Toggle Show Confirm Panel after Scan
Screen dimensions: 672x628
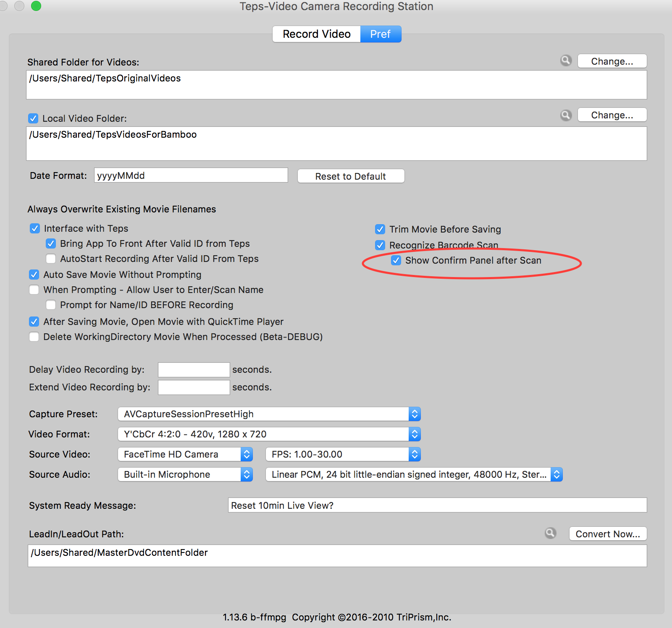point(396,260)
